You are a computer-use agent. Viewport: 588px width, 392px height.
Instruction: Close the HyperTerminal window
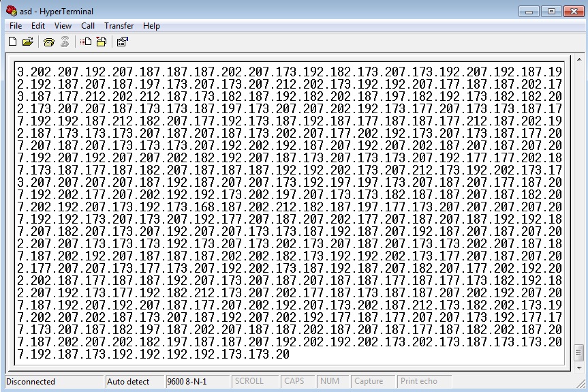coord(574,12)
